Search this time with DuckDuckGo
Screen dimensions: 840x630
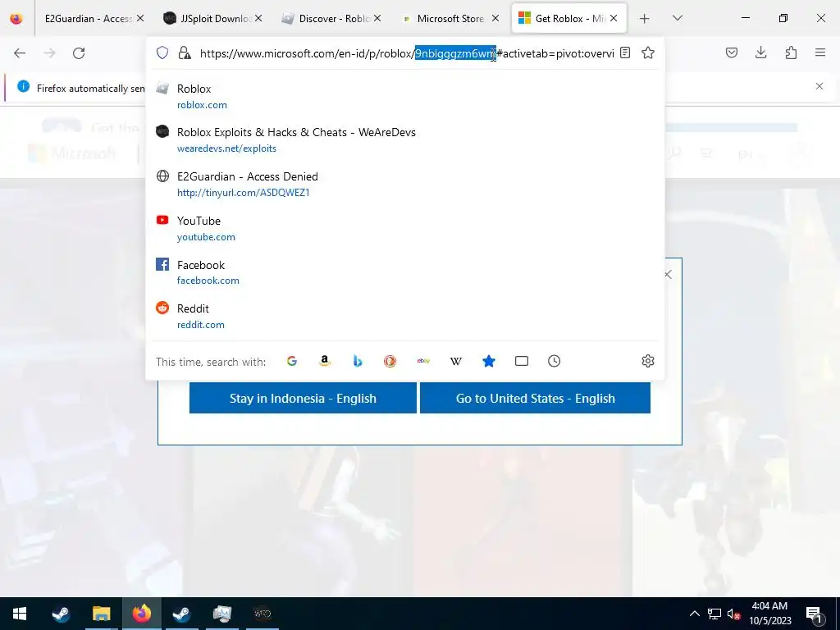point(390,361)
